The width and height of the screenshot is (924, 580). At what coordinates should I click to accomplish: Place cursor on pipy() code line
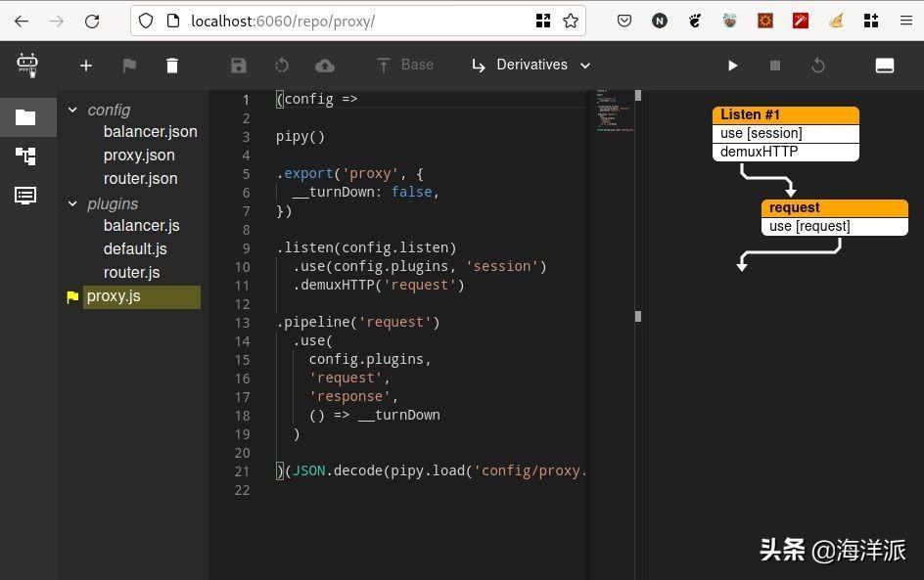click(x=300, y=137)
